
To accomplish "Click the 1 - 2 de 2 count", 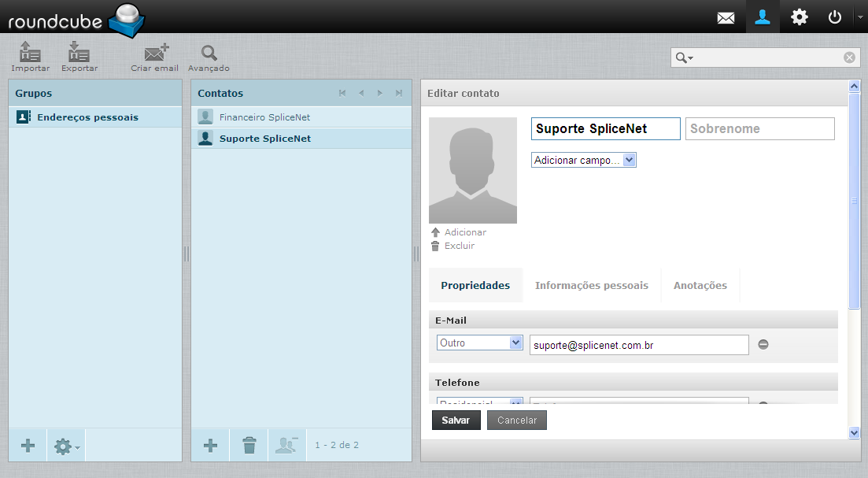I will point(337,445).
